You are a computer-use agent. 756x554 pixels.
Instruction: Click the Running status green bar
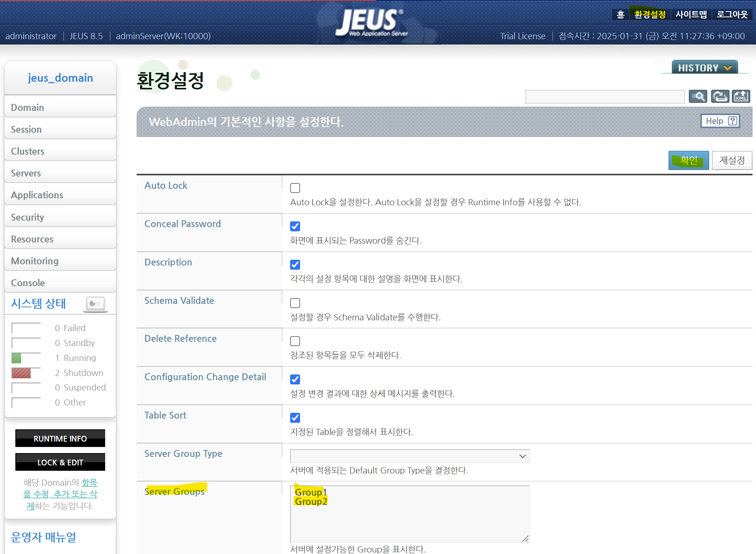[x=17, y=358]
